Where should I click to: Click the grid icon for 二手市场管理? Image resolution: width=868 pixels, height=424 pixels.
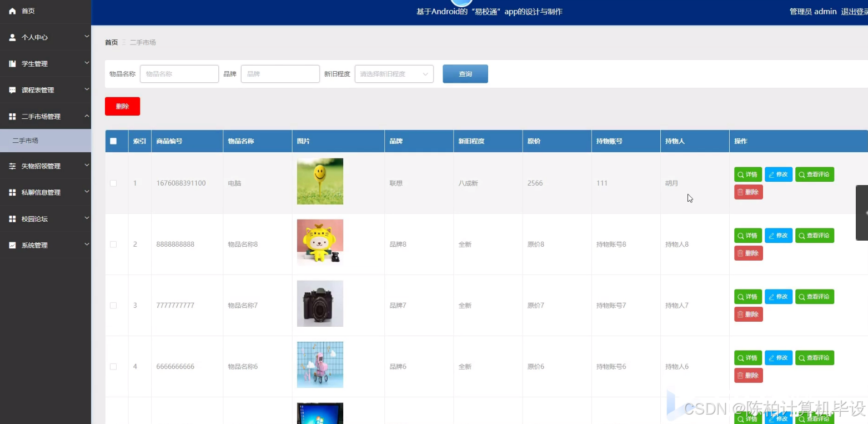(x=12, y=117)
